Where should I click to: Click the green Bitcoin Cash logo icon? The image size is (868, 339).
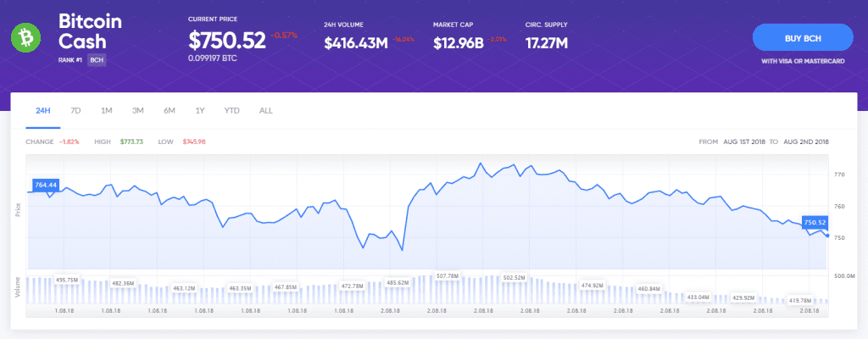click(x=25, y=38)
